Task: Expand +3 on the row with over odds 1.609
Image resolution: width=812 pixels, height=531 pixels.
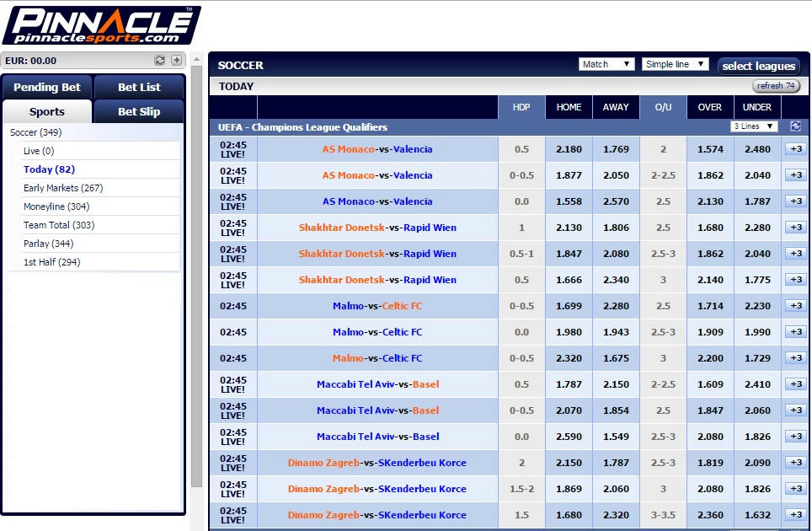Action: tap(795, 383)
